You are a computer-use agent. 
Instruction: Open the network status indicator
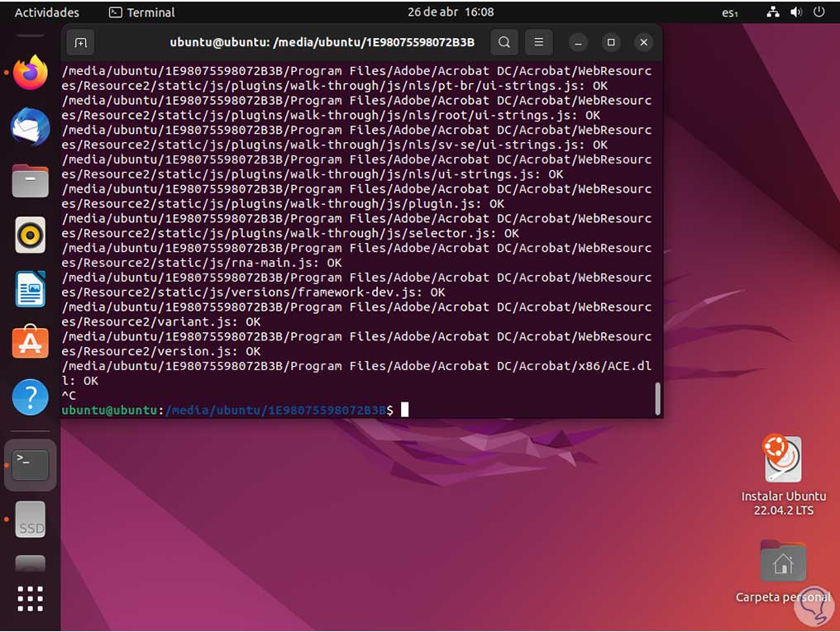(x=773, y=12)
